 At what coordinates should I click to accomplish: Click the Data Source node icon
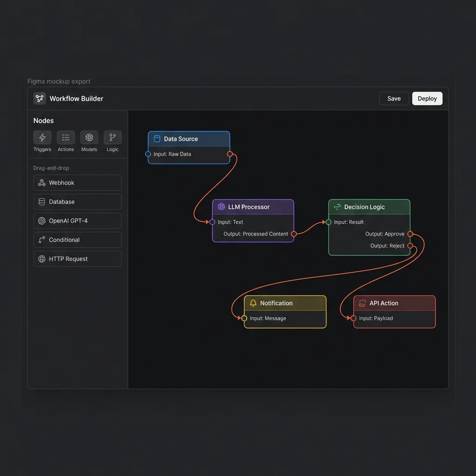[157, 139]
